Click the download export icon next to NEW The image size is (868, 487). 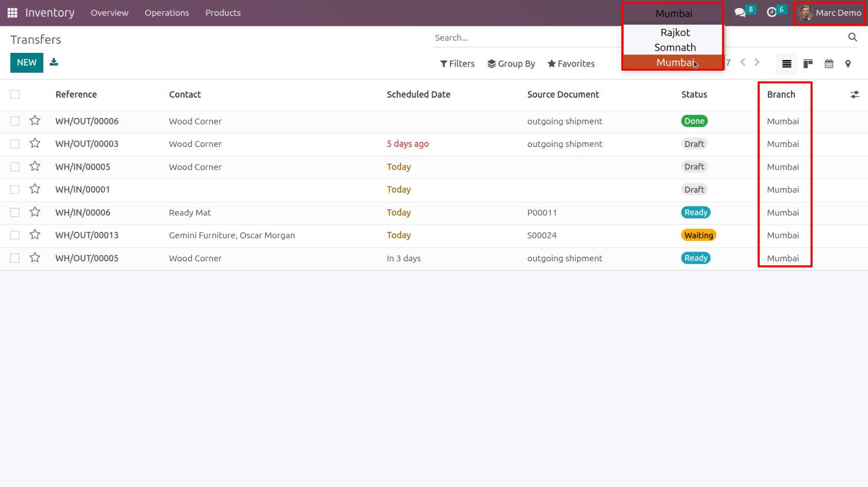click(x=54, y=62)
